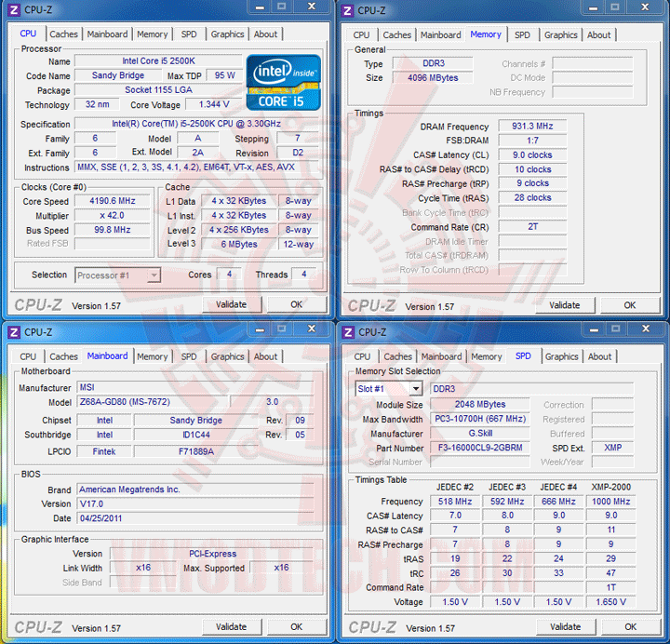The image size is (670, 644).
Task: Click the XMP-2000 frequency value 1000 MHz
Action: click(611, 502)
